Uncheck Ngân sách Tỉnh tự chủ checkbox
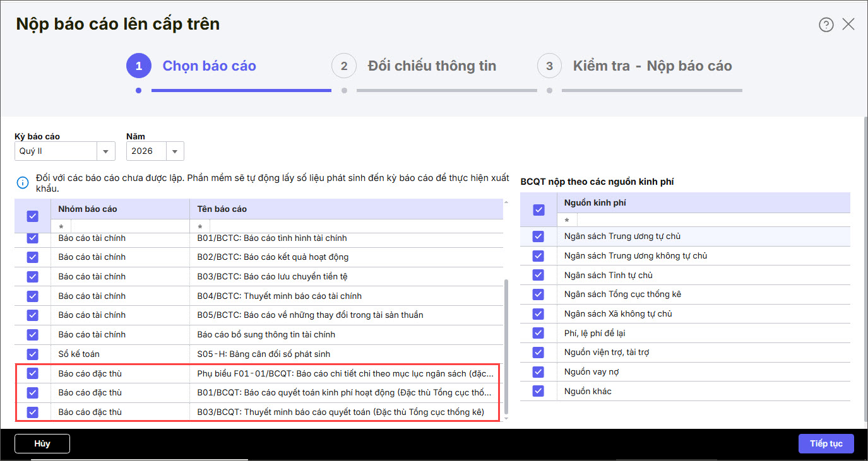868x461 pixels. click(538, 275)
